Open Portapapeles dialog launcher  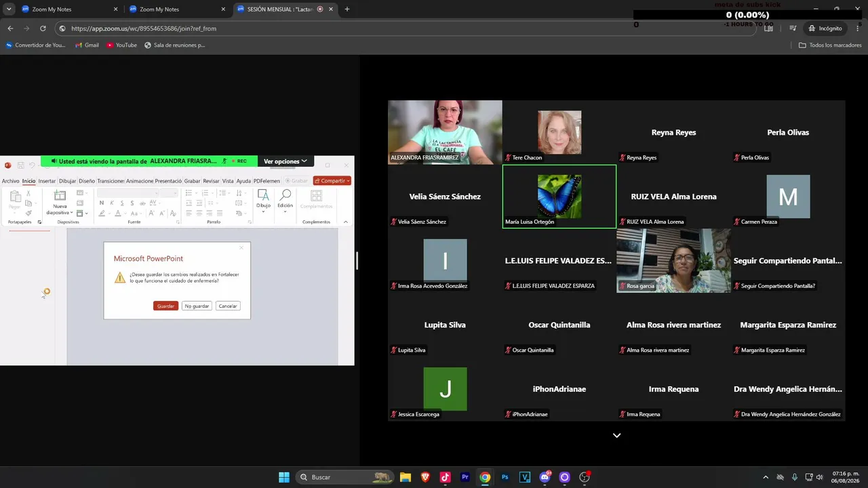pos(39,222)
